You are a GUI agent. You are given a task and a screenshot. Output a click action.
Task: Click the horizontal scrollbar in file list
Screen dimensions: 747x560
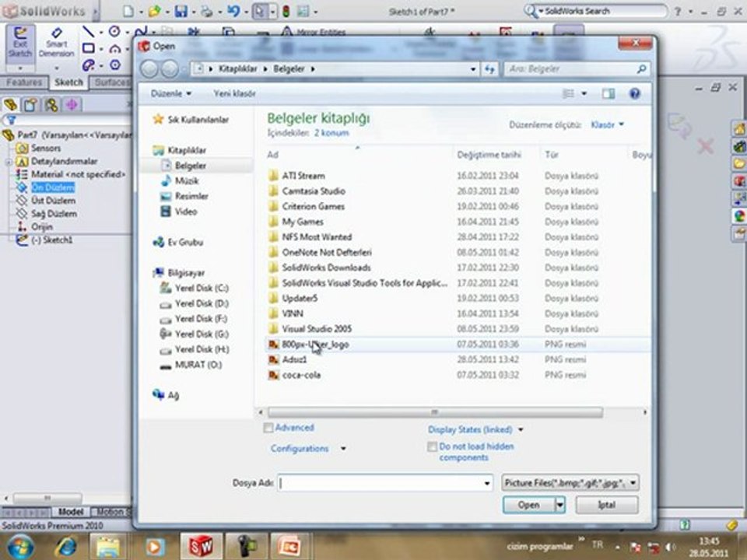point(435,412)
